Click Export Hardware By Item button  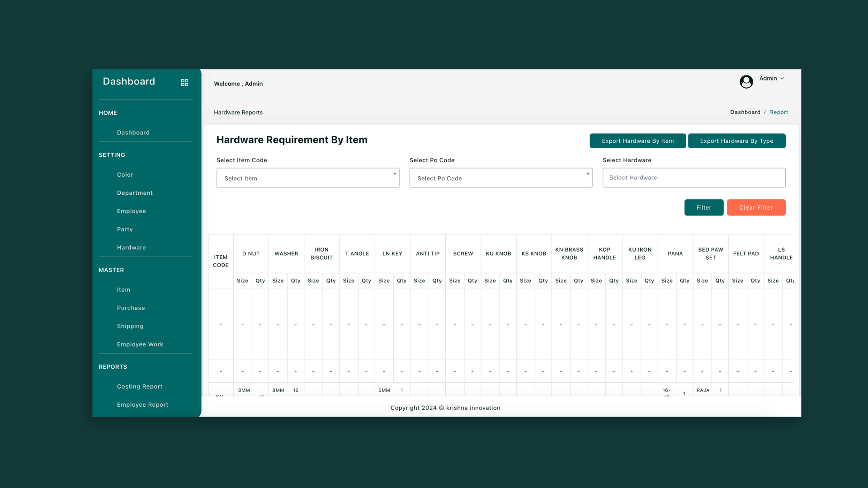[637, 141]
